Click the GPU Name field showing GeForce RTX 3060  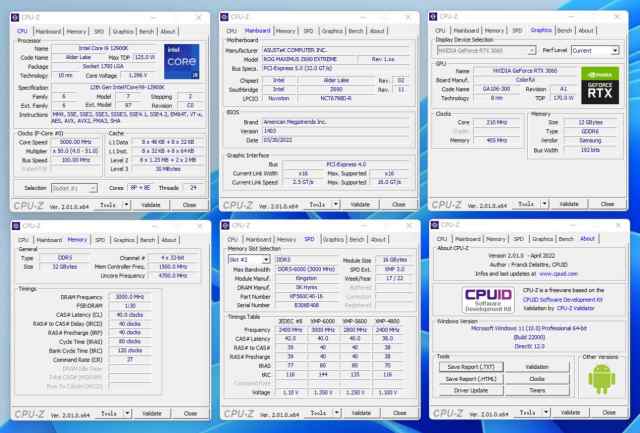524,71
